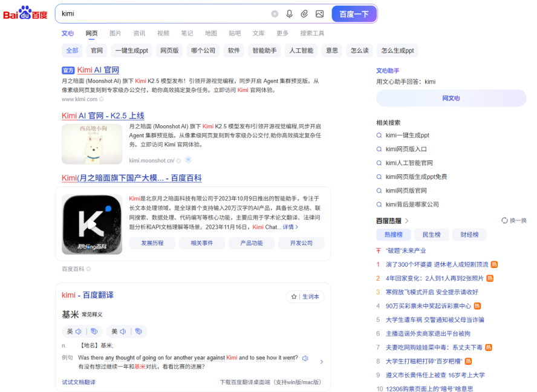Expand the 详情 link in Baike result

point(290,227)
